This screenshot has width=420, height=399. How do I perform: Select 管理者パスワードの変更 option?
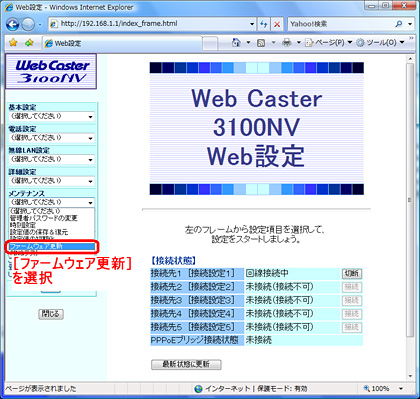point(44,218)
